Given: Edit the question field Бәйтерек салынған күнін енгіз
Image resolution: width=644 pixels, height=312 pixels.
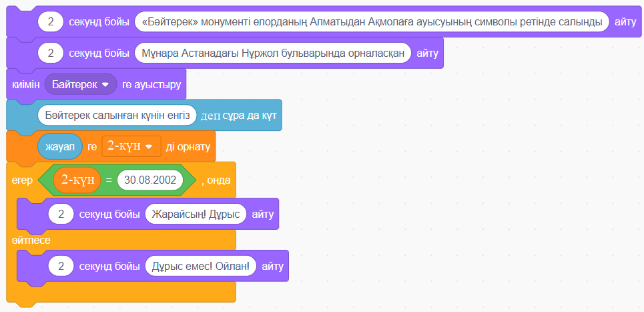Looking at the screenshot, I should click(117, 116).
